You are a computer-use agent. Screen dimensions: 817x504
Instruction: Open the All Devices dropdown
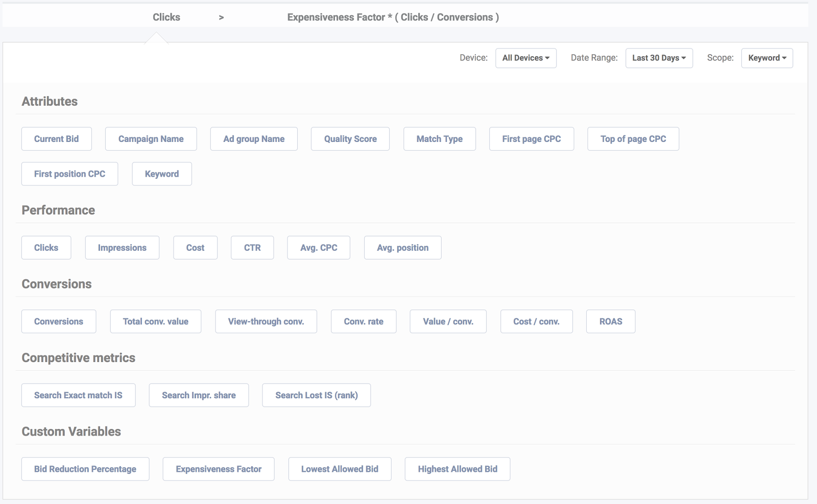526,58
